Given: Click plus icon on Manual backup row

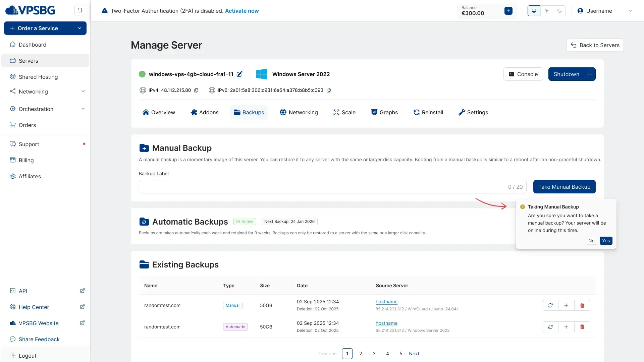Looking at the screenshot, I should click(x=566, y=305).
